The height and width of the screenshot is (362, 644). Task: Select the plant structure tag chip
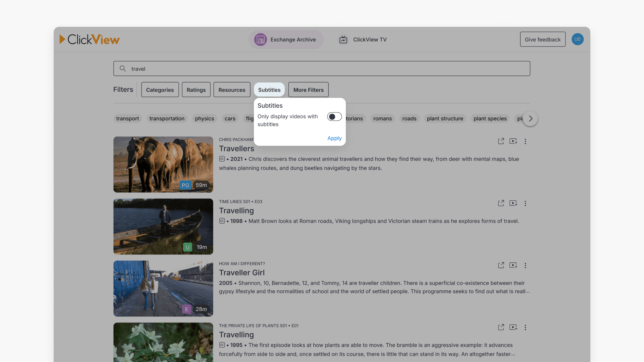(x=445, y=119)
